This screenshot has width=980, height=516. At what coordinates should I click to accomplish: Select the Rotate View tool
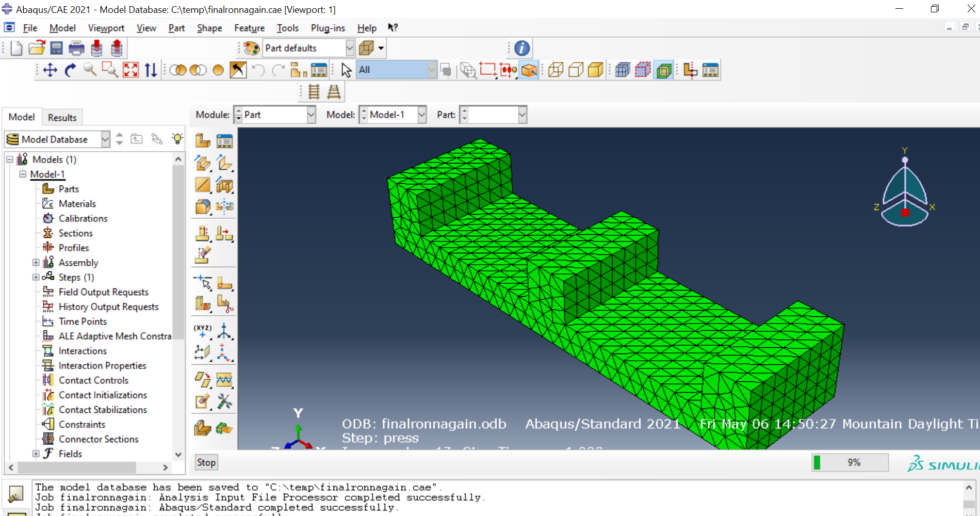[x=70, y=70]
